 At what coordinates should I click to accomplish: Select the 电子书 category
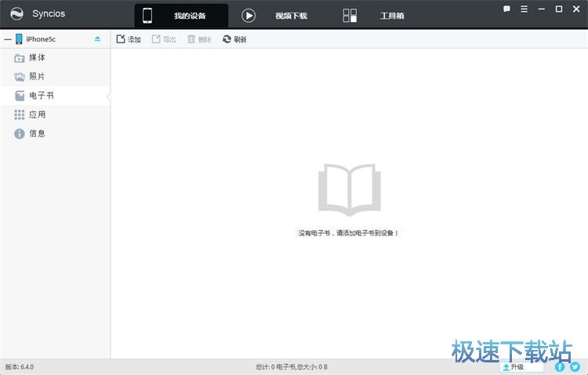(x=55, y=96)
